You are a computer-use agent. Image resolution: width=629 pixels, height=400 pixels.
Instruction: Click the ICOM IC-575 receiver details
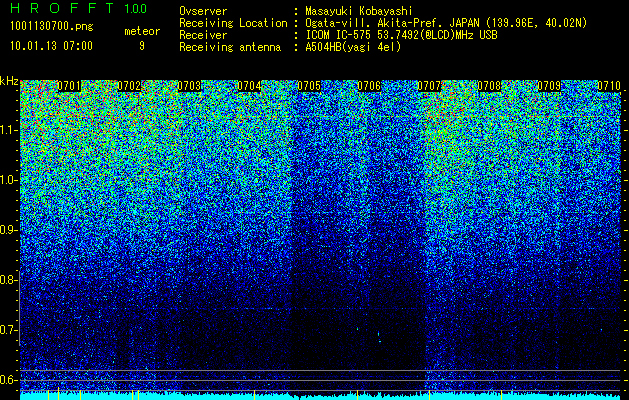401,35
